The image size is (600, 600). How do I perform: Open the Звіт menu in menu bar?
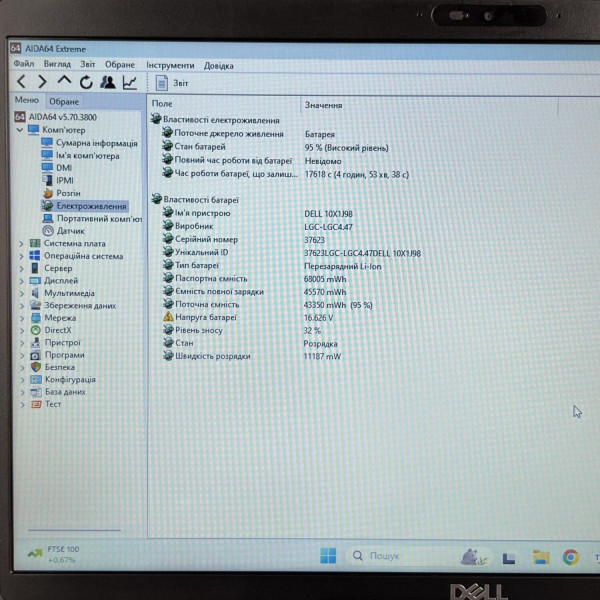point(88,64)
